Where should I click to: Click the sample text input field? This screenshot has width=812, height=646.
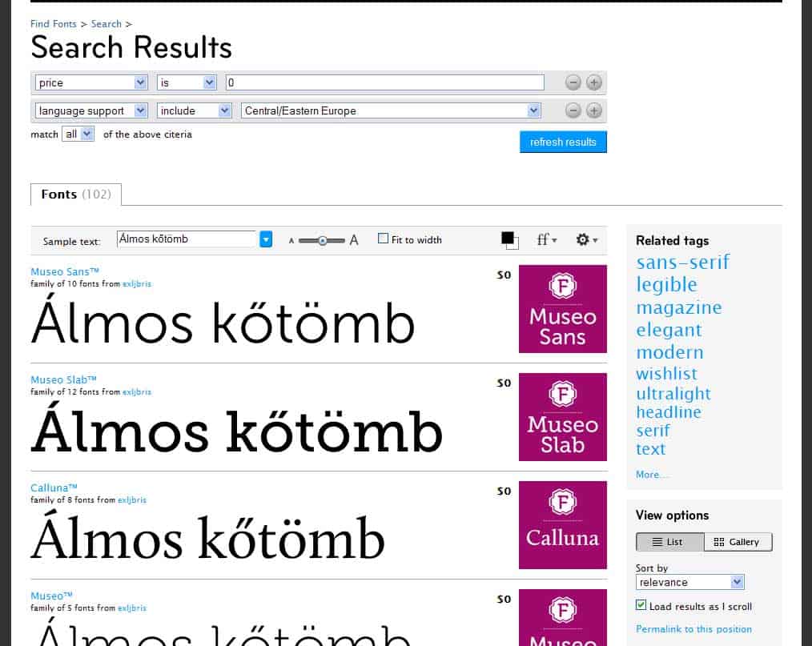coord(187,239)
